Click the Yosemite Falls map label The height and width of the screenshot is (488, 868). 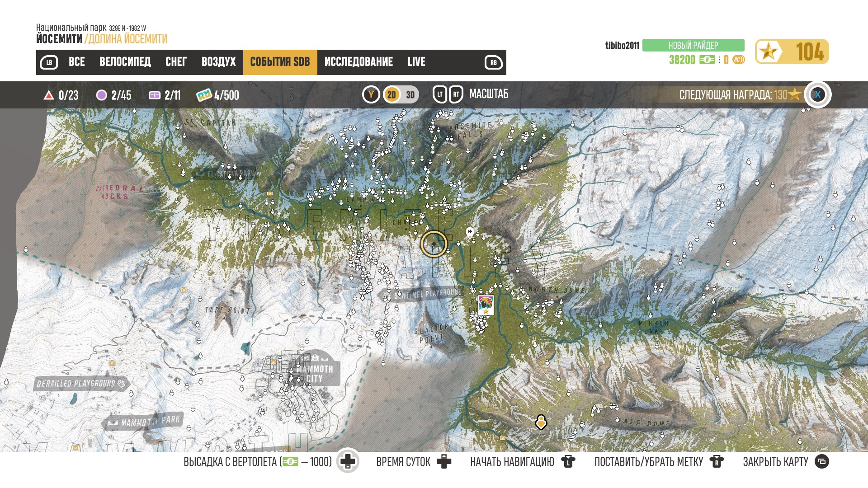(470, 130)
